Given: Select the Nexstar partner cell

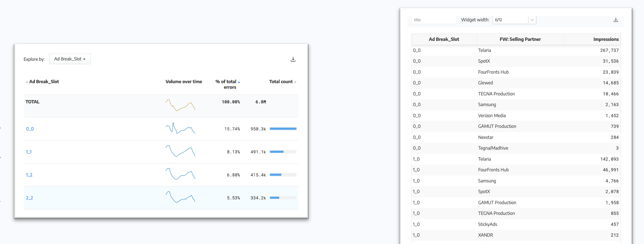Looking at the screenshot, I should coord(486,137).
